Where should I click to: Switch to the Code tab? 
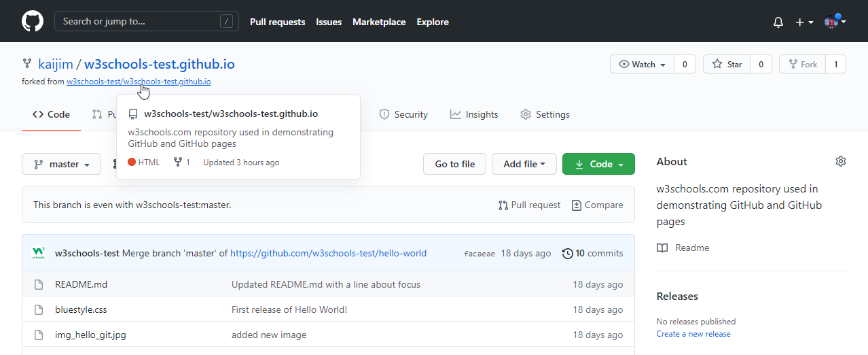[51, 114]
